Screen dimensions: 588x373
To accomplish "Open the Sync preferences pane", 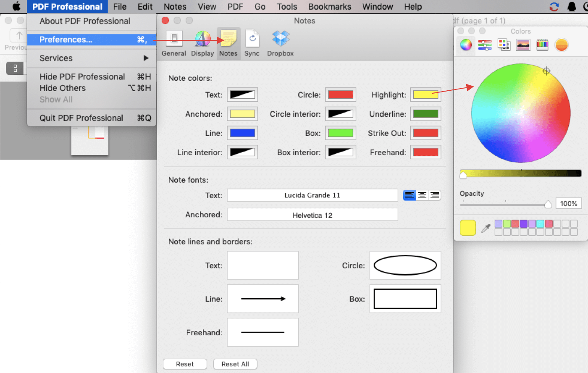I will (x=252, y=43).
